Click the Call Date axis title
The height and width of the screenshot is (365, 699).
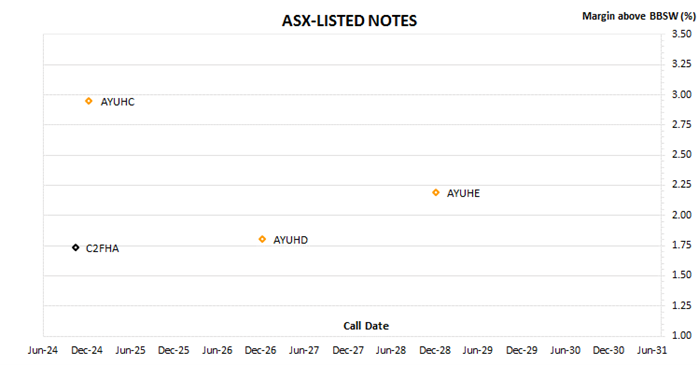[x=366, y=326]
